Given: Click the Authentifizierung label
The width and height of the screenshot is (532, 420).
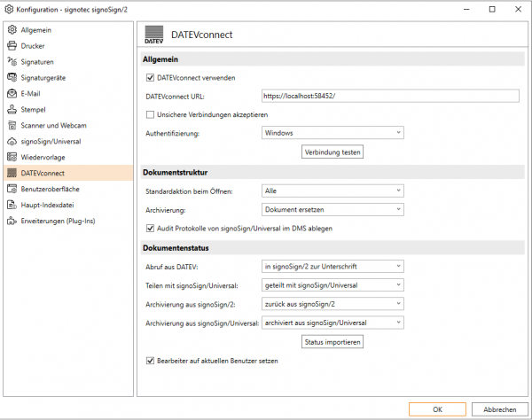Looking at the screenshot, I should point(172,134).
